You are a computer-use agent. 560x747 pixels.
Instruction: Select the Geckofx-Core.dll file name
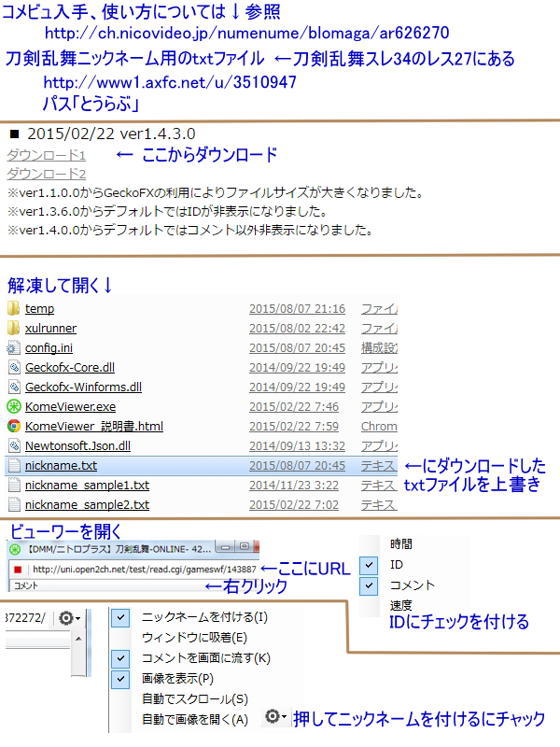[69, 367]
